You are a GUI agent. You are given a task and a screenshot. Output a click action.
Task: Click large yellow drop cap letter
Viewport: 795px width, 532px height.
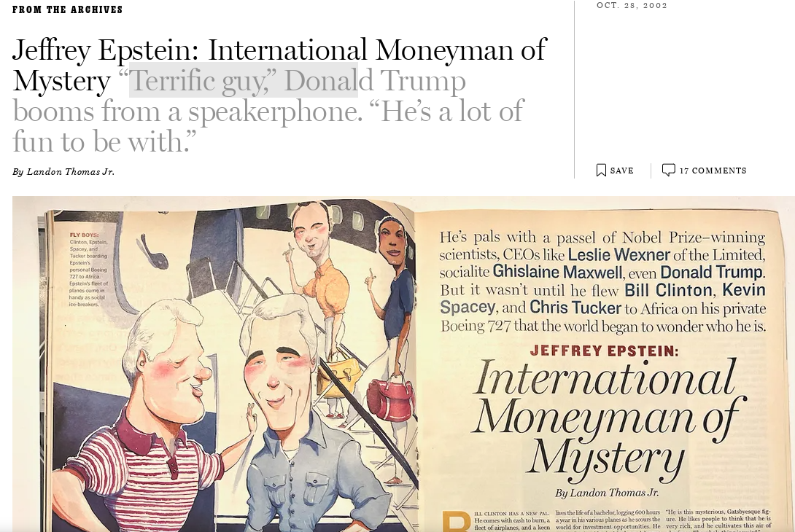tap(456, 522)
